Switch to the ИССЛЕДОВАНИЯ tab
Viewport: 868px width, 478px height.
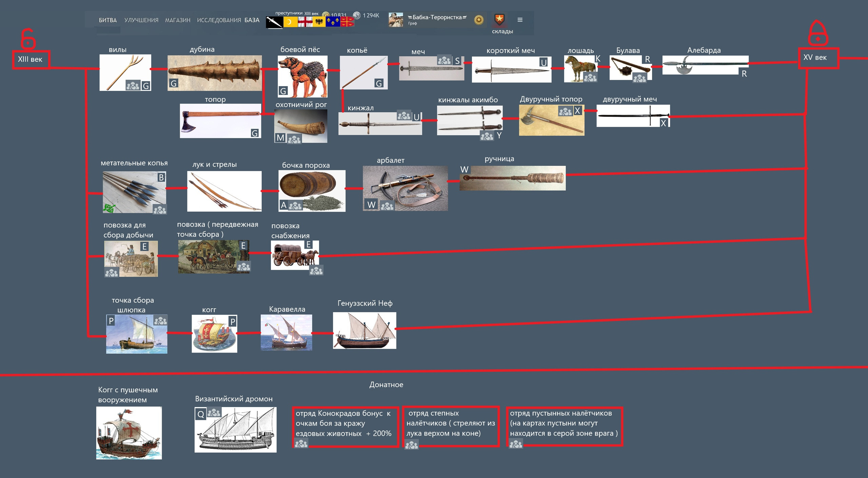pyautogui.click(x=219, y=20)
